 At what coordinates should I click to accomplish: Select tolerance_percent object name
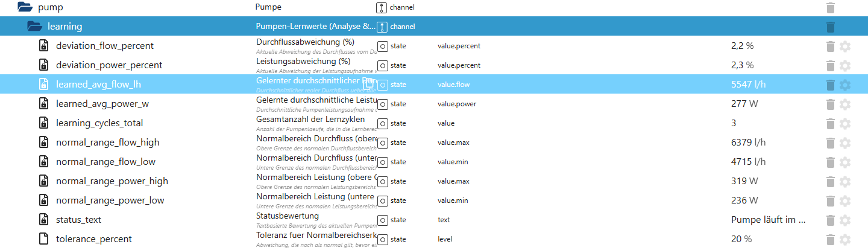pos(94,239)
